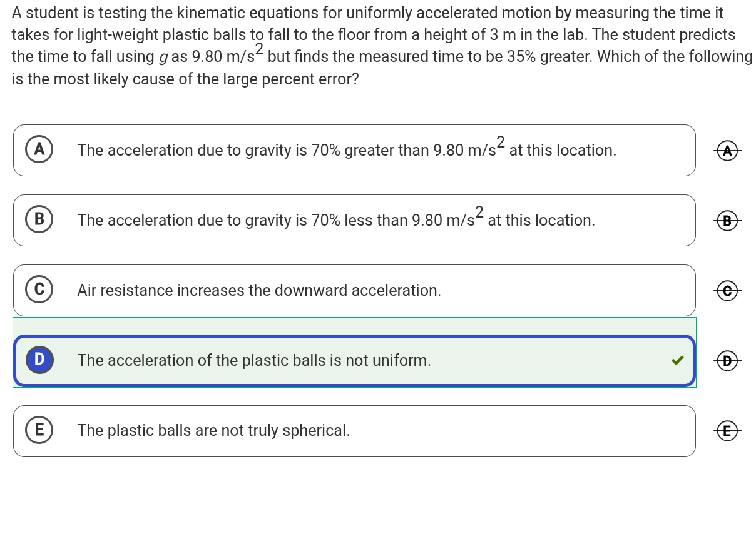Image resolution: width=756 pixels, height=539 pixels.
Task: Strike through answer choice D
Action: pyautogui.click(x=727, y=360)
